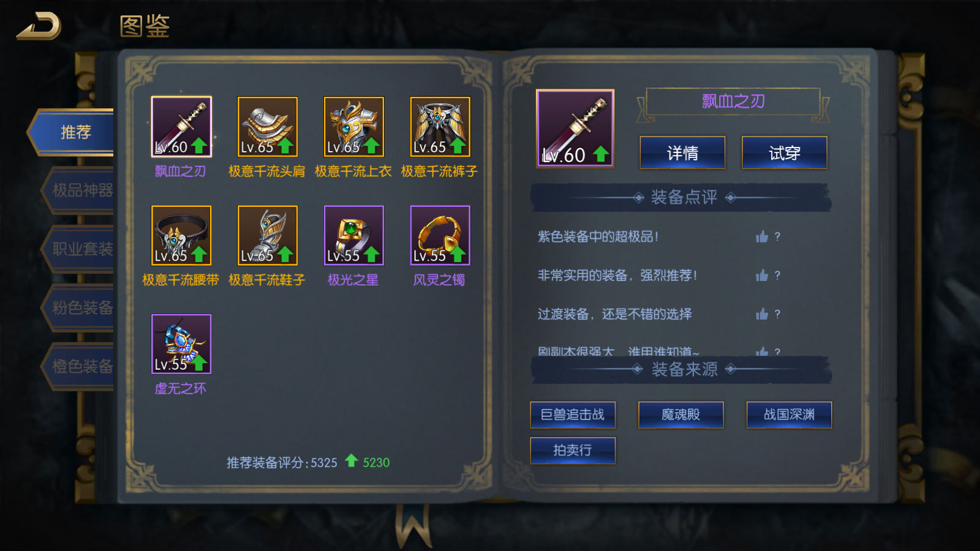Select the 飘血之刃 sword icon in grid
The height and width of the screenshot is (551, 980).
click(x=181, y=127)
